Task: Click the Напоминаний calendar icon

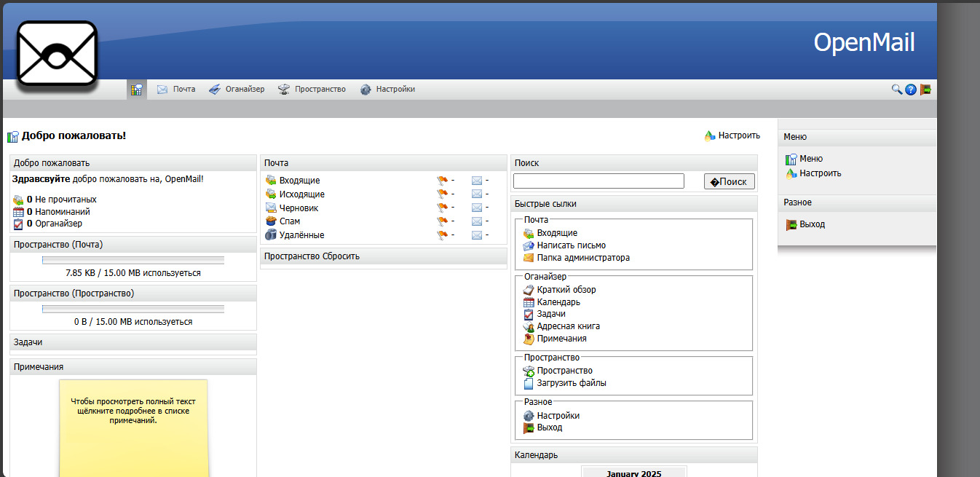Action: [18, 212]
